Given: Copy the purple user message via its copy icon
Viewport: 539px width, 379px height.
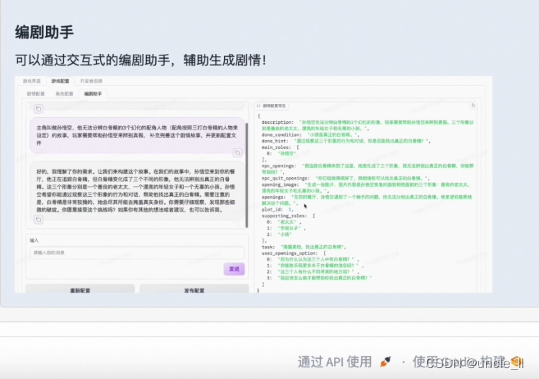Looking at the screenshot, I should [237, 152].
